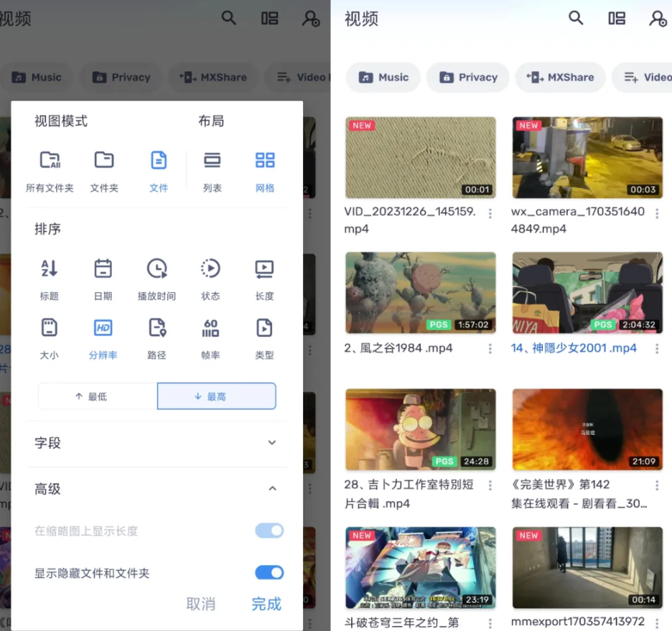672x631 pixels.
Task: Toggle 显示隐藏文件和文件夹 switch
Action: tap(269, 573)
